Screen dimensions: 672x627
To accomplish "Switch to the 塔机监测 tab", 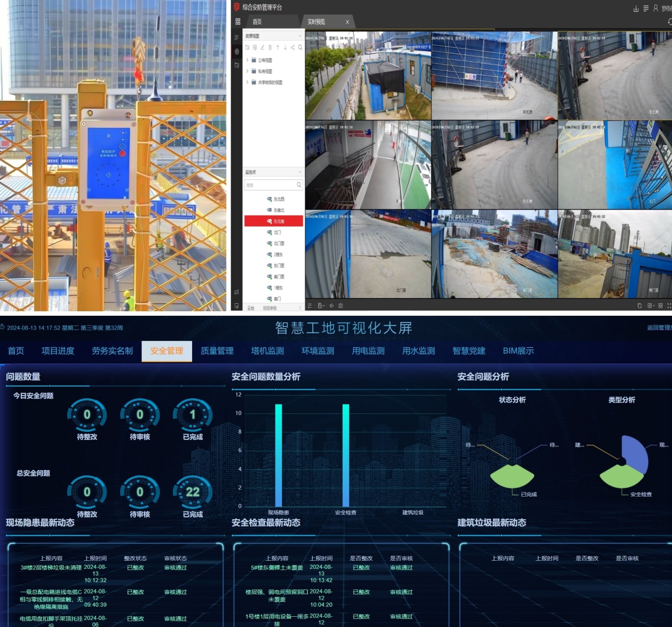I will point(267,351).
